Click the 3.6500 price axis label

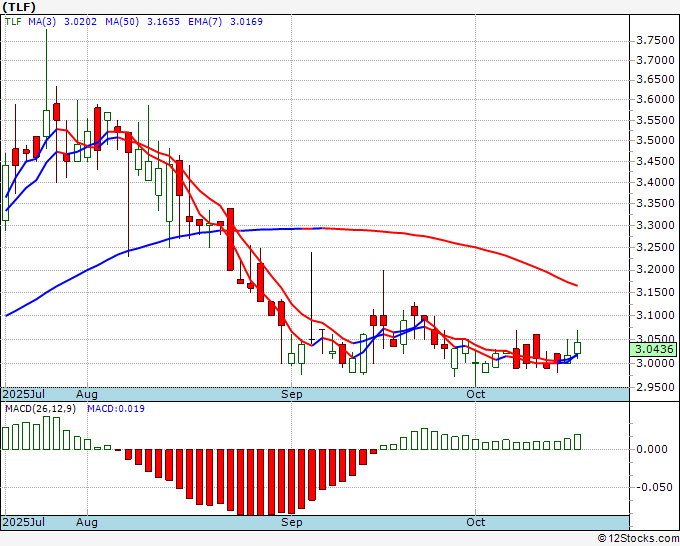click(655, 80)
